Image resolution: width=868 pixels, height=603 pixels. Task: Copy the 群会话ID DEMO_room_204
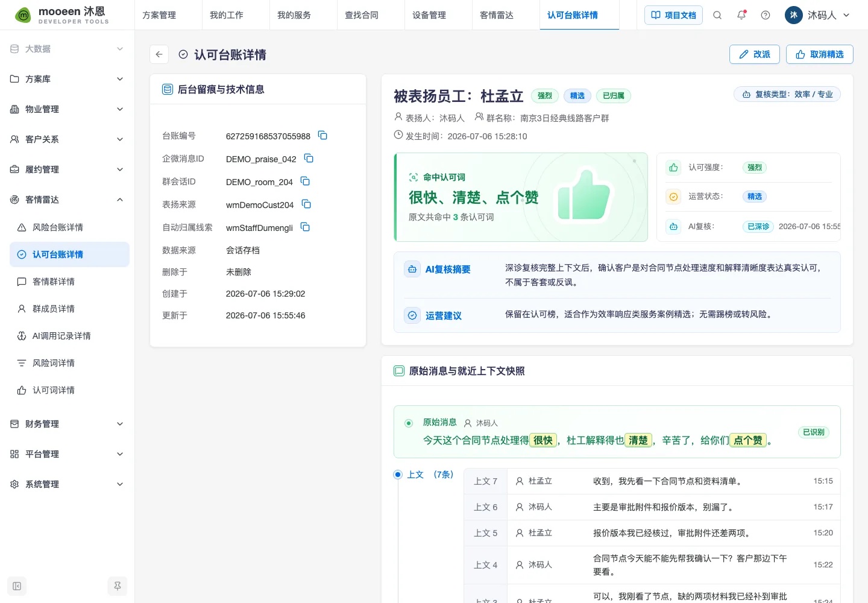pyautogui.click(x=305, y=182)
